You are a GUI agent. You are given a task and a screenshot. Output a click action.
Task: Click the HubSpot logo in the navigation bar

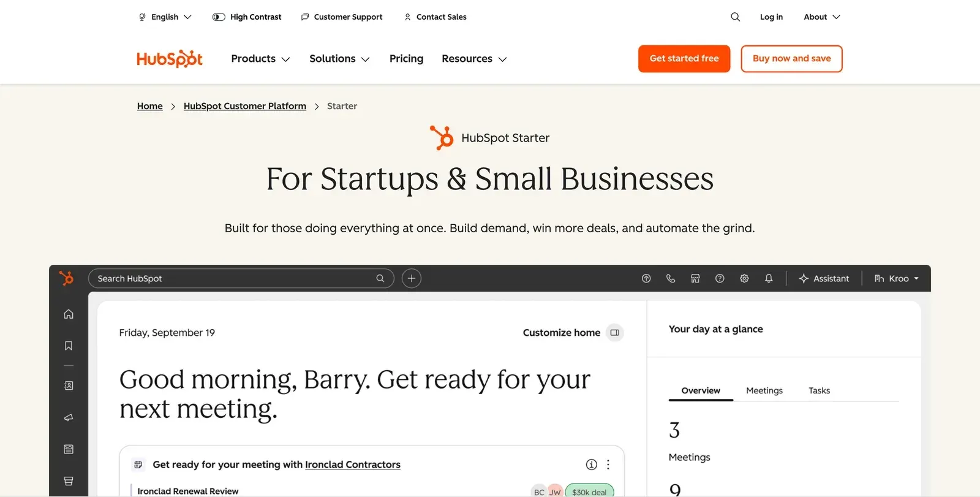[x=170, y=59]
